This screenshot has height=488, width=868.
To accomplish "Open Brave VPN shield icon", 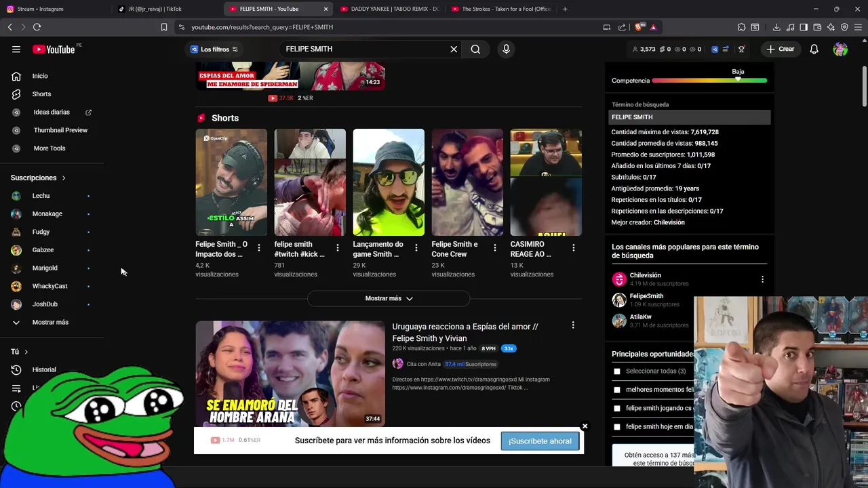I will click(844, 27).
